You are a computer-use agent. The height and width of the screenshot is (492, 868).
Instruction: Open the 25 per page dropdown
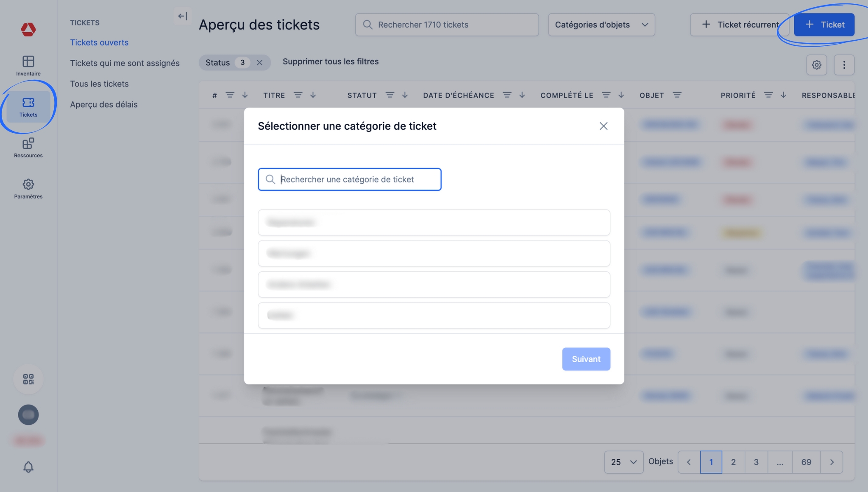point(623,462)
